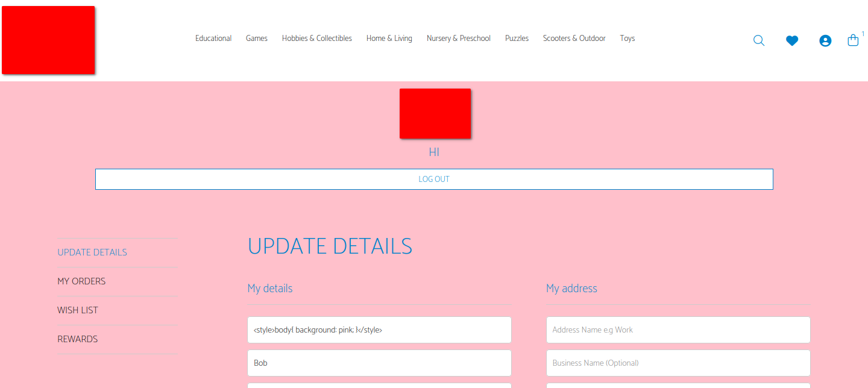Go to Wish List in sidebar
Viewport: 868px width, 388px height.
(78, 310)
